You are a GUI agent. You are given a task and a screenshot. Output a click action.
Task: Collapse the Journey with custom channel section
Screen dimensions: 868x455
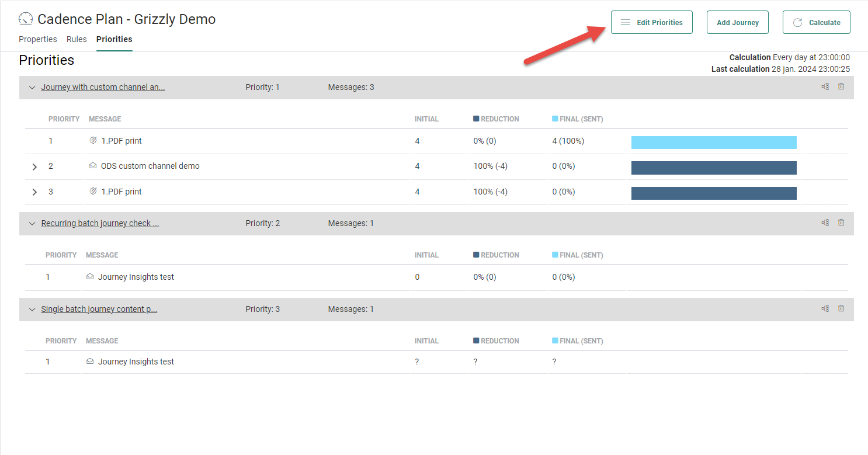click(x=32, y=88)
